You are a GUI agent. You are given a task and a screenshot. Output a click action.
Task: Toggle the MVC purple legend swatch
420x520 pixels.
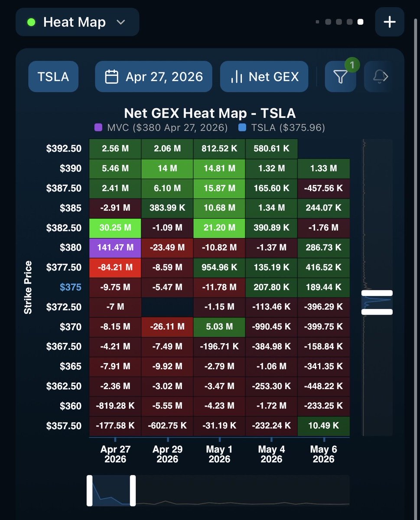pyautogui.click(x=98, y=128)
